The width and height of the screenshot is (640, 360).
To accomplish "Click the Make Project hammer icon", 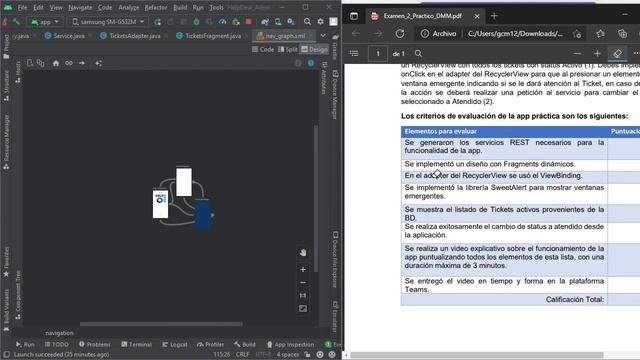I will [x=17, y=22].
